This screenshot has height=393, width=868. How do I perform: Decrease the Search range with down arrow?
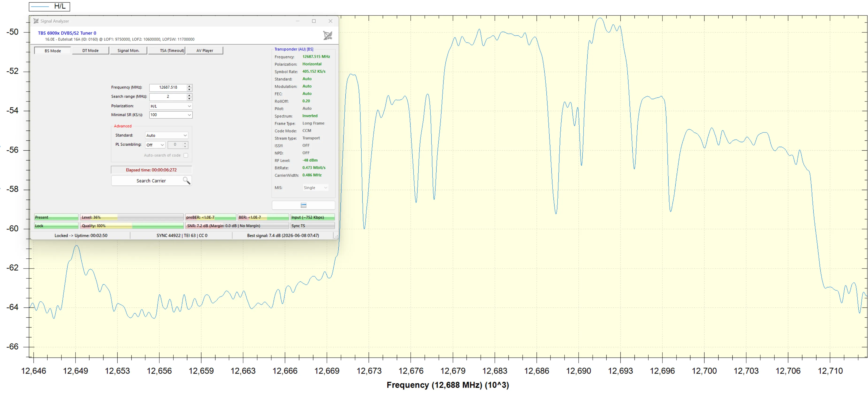189,98
